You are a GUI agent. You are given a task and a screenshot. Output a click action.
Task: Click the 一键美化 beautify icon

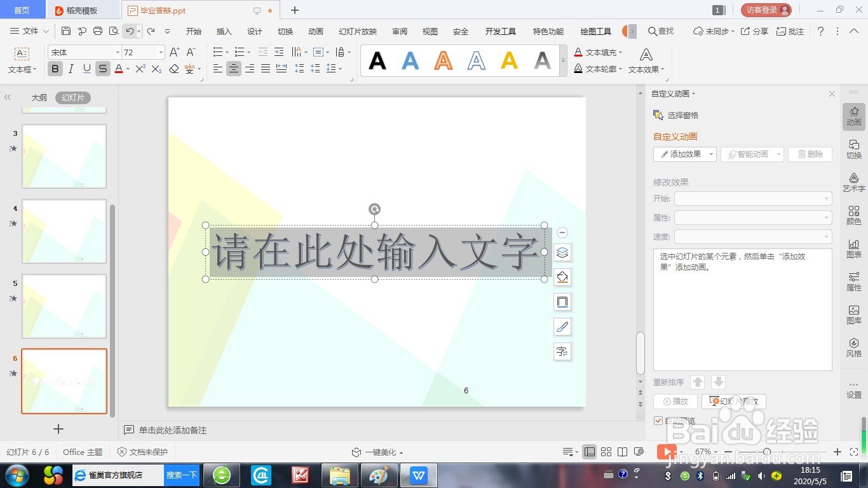point(356,452)
